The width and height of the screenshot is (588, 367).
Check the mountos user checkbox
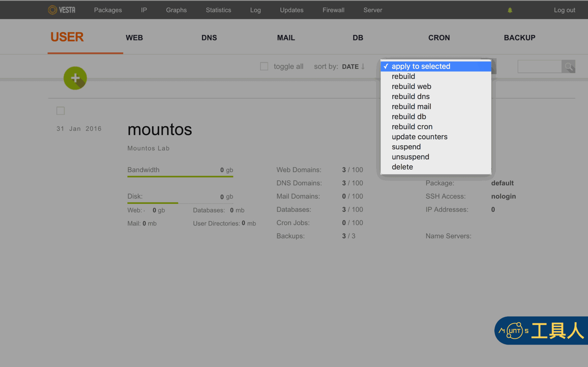click(61, 111)
